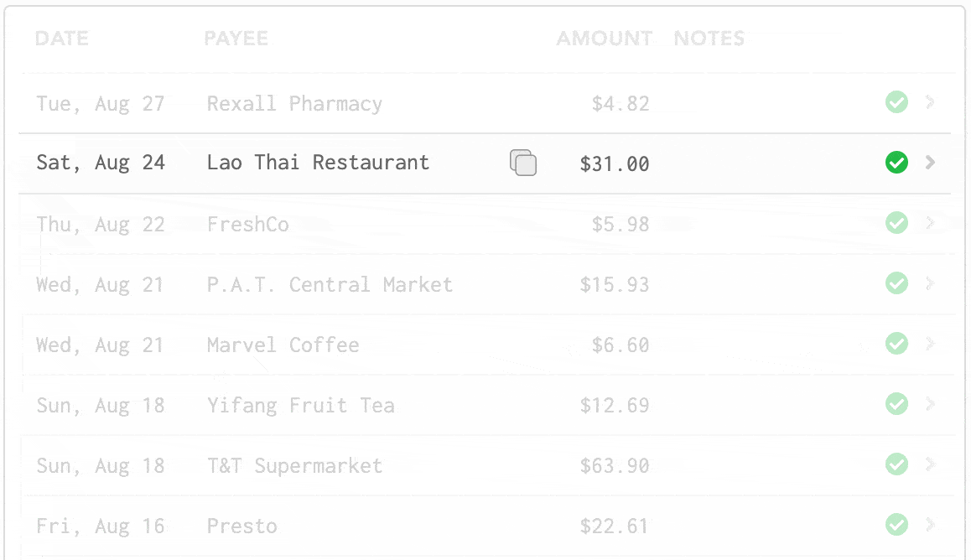The image size is (971, 560).
Task: Click the NOTES column header
Action: point(709,39)
